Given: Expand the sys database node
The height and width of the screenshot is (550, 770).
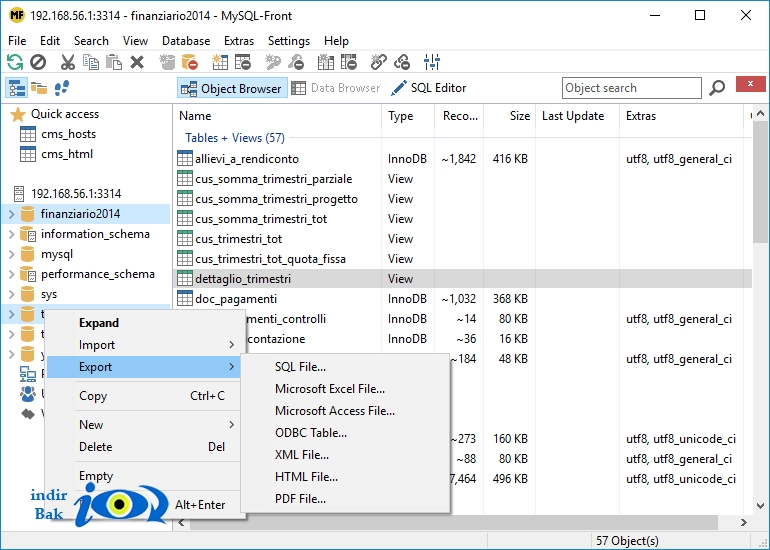Looking at the screenshot, I should (x=12, y=294).
